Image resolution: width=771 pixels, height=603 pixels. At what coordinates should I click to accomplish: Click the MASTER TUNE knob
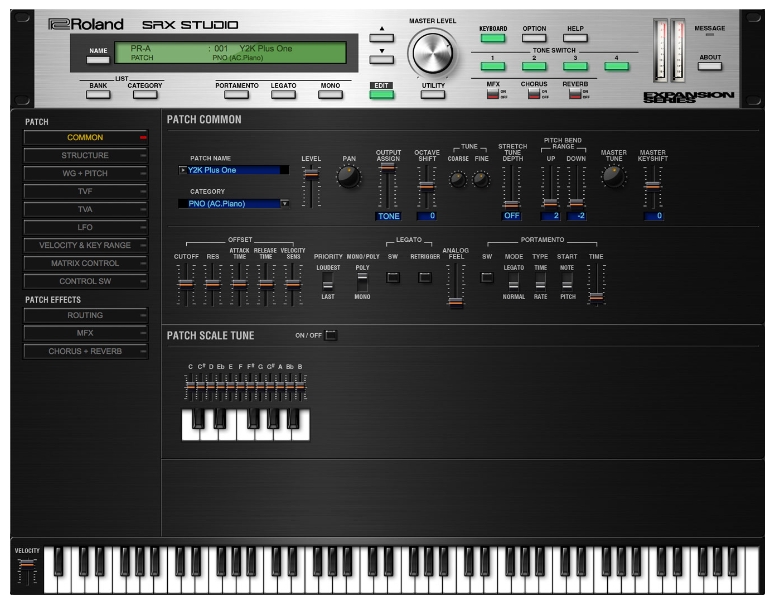[x=614, y=177]
